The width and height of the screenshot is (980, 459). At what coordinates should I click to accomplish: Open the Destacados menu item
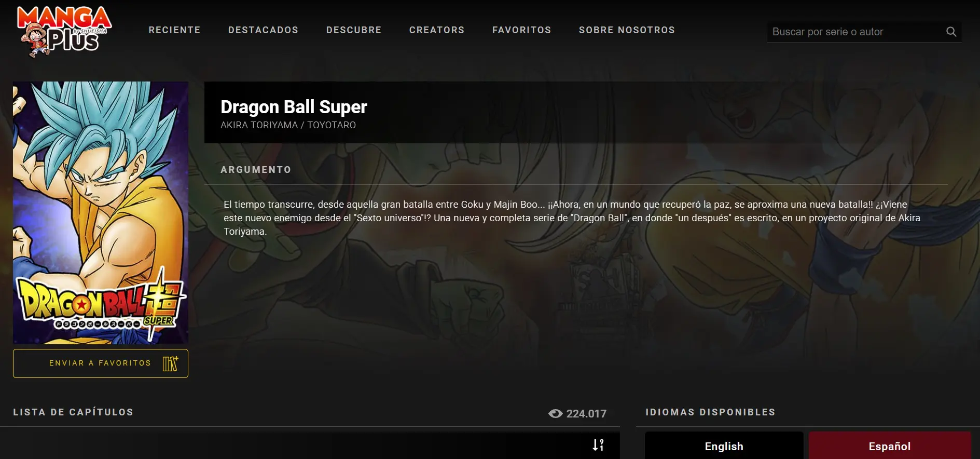(x=263, y=30)
